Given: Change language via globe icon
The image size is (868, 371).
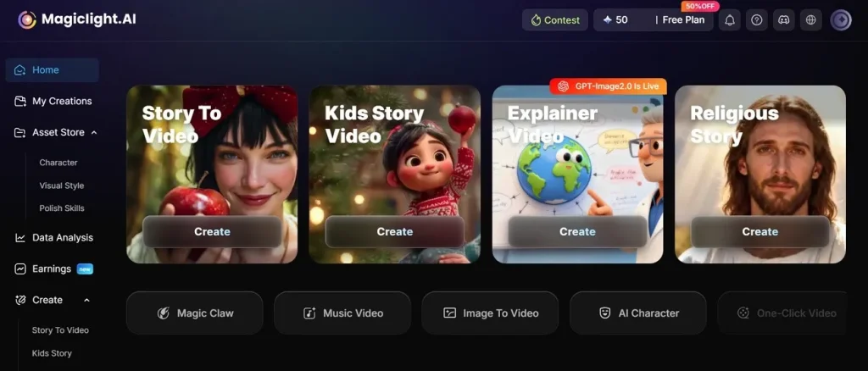Looking at the screenshot, I should point(811,19).
